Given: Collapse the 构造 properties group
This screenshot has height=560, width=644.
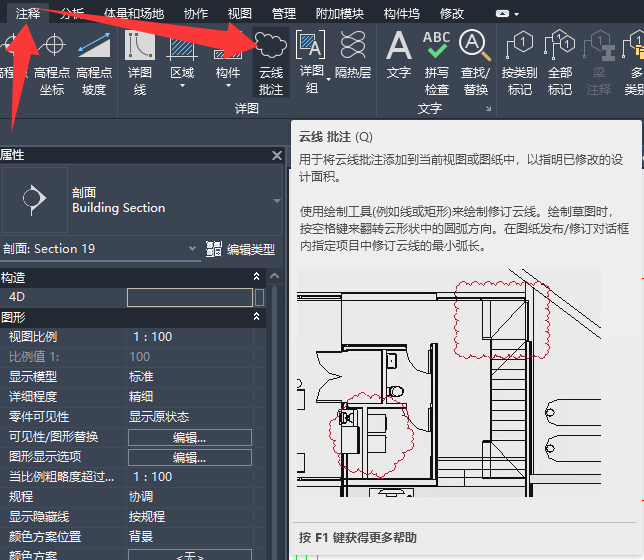Looking at the screenshot, I should [x=257, y=277].
